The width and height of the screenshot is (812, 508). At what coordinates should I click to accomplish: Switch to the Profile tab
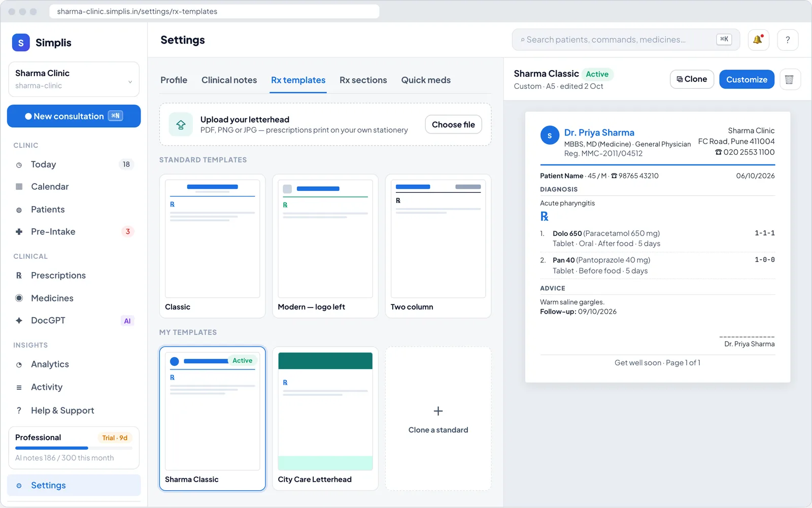point(174,80)
